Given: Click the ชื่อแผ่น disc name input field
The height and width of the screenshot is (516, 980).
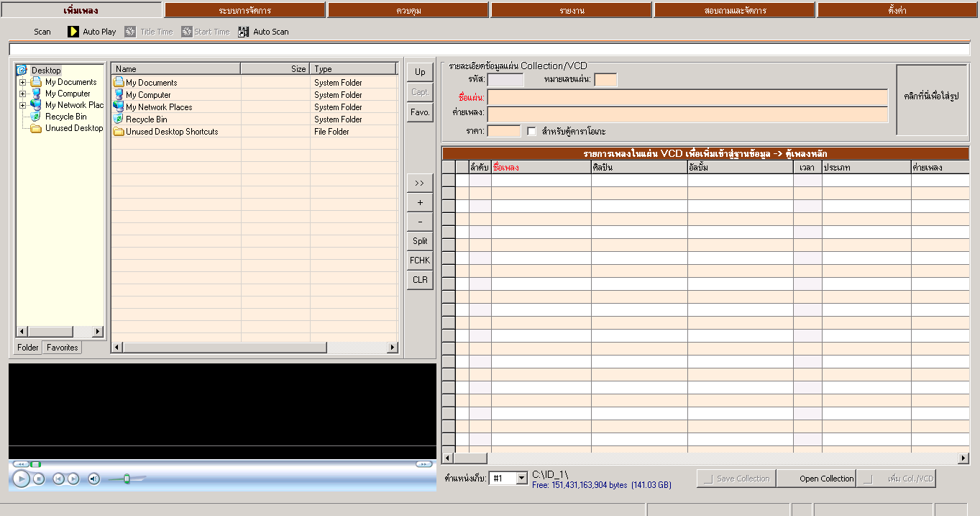Looking at the screenshot, I should [x=687, y=98].
